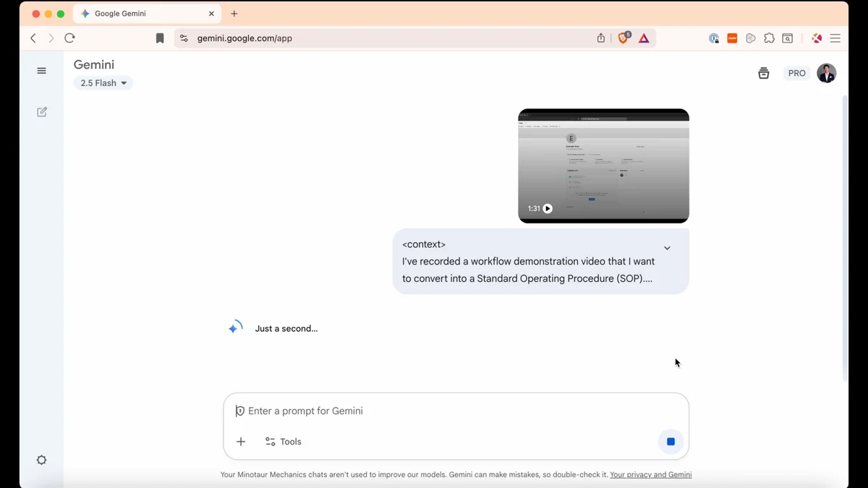Open the user profile avatar

[827, 73]
